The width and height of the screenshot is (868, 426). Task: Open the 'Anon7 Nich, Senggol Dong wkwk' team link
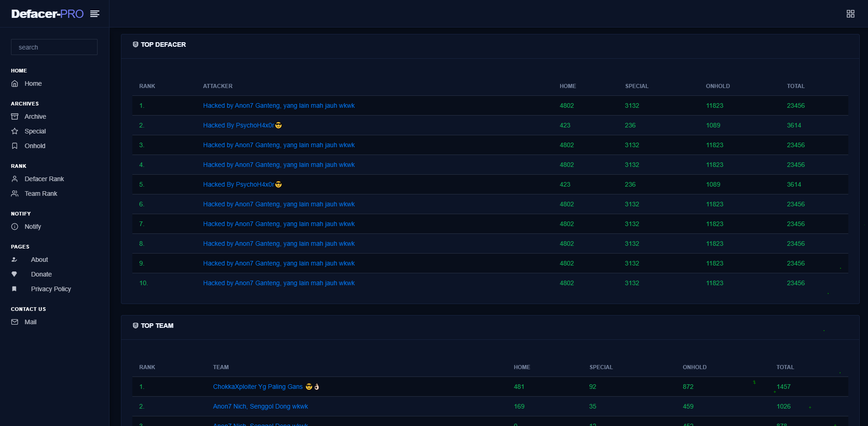coord(261,406)
